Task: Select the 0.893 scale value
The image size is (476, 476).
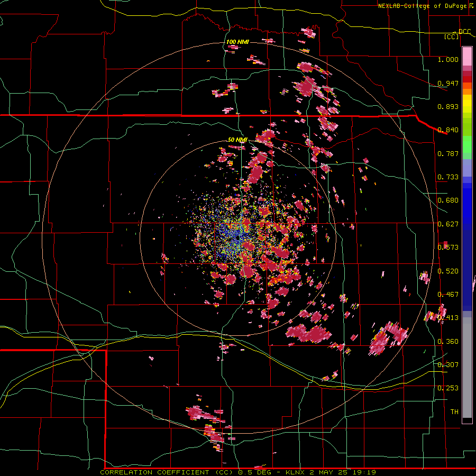Action: (x=448, y=106)
